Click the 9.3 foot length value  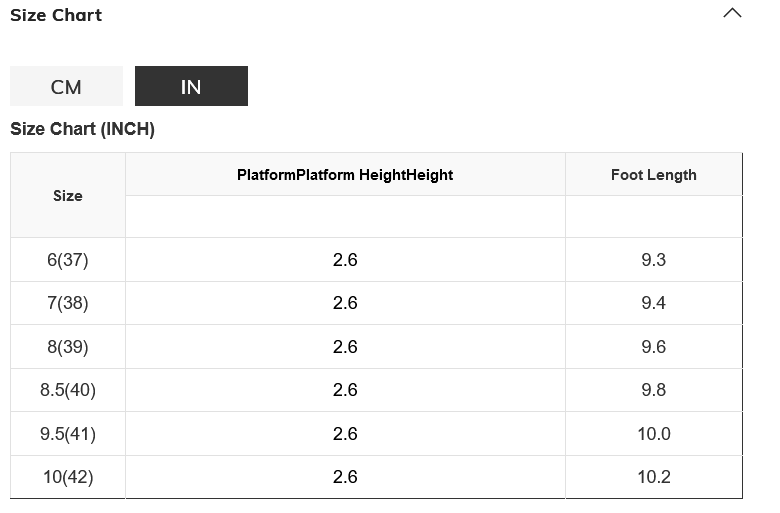[x=653, y=260]
